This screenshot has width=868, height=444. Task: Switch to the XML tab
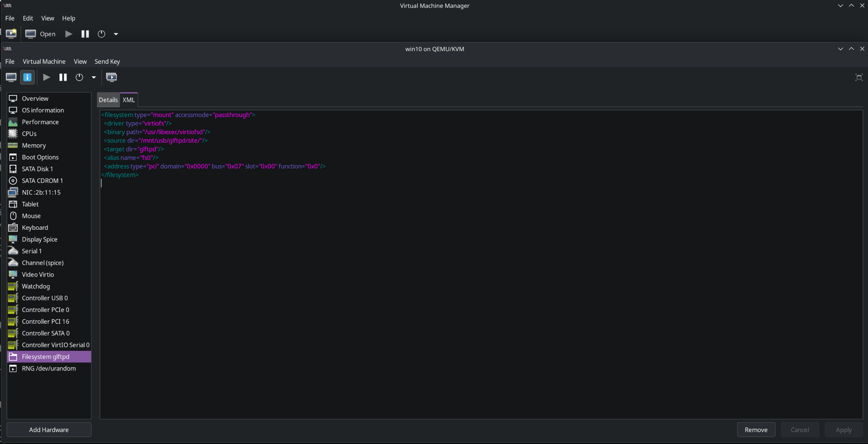tap(128, 100)
